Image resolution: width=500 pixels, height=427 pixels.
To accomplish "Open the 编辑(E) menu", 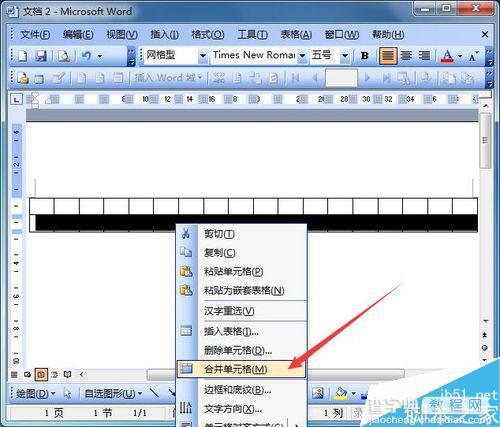I will point(78,35).
